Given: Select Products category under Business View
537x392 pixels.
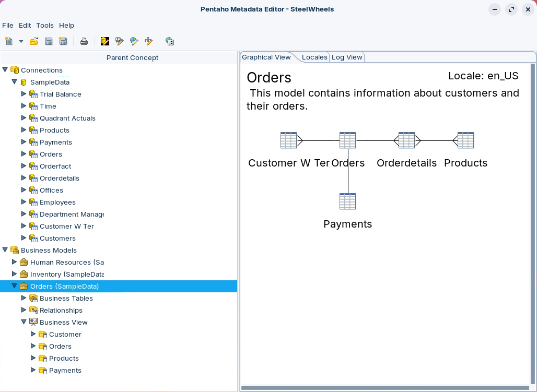Looking at the screenshot, I should tap(64, 358).
